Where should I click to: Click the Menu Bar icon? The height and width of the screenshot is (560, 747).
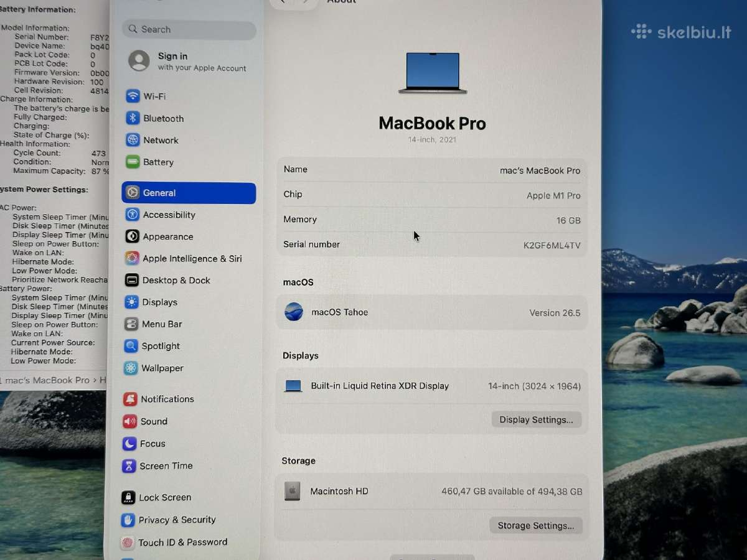[131, 324]
